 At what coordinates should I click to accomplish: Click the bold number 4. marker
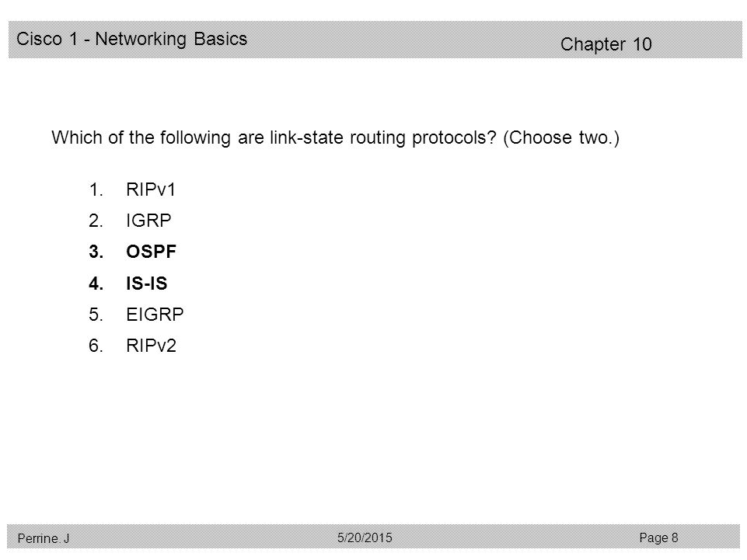point(96,283)
